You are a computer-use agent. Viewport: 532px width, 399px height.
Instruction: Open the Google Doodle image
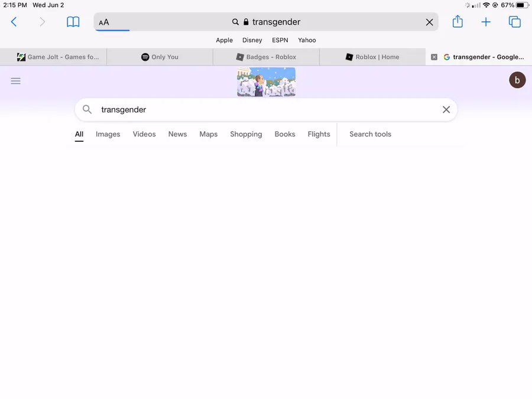[x=267, y=82]
